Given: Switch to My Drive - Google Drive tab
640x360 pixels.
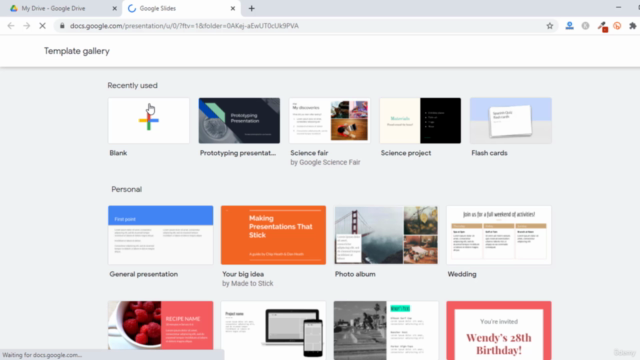Looking at the screenshot, I should pos(60,8).
